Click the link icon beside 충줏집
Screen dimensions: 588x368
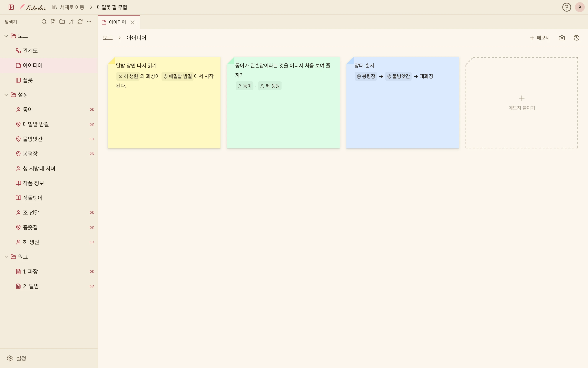pyautogui.click(x=92, y=227)
